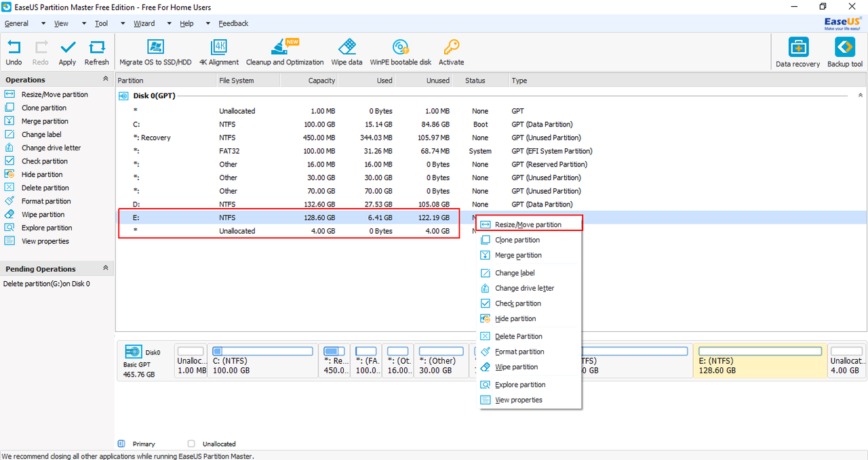Apply pending operations with Apply icon
Image resolution: width=868 pixels, height=460 pixels.
point(67,53)
